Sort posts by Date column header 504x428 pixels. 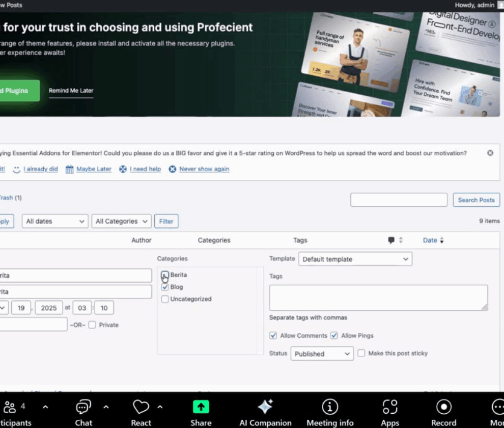pos(430,240)
